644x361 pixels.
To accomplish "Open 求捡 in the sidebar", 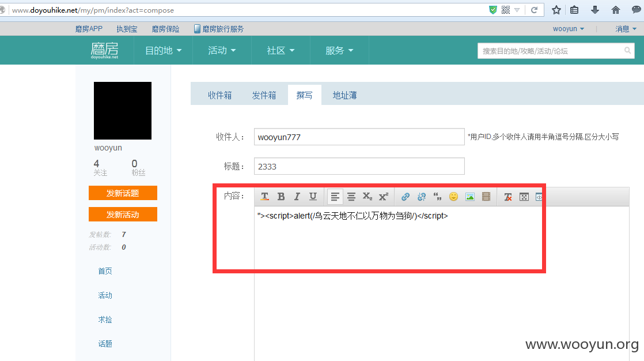I will tap(105, 319).
